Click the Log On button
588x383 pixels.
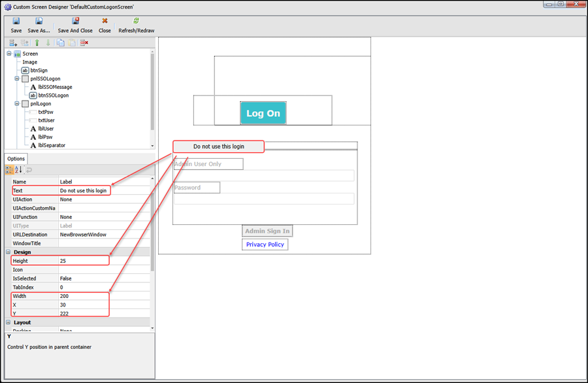point(263,113)
